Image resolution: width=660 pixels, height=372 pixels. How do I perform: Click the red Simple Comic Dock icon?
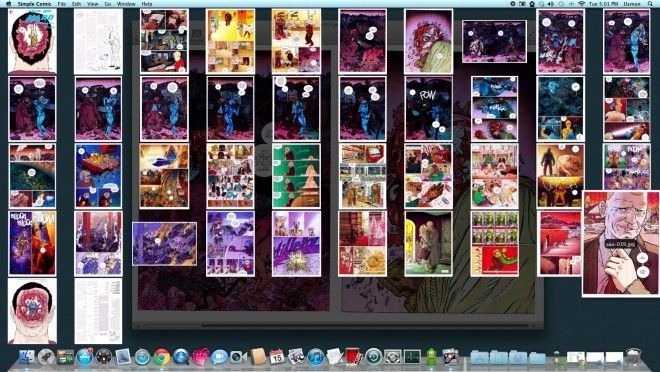point(354,357)
